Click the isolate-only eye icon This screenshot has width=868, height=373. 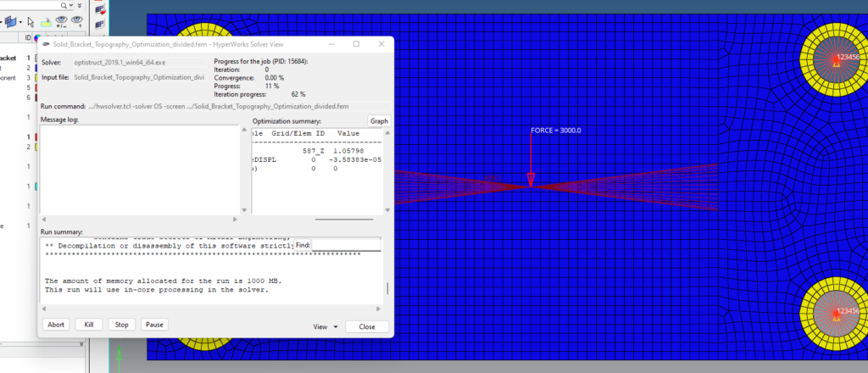(x=76, y=21)
